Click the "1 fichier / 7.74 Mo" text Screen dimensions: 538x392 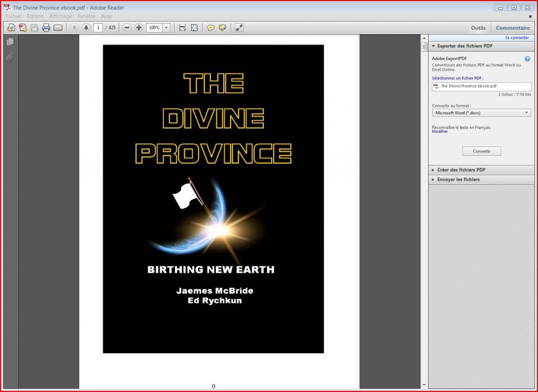coord(514,94)
